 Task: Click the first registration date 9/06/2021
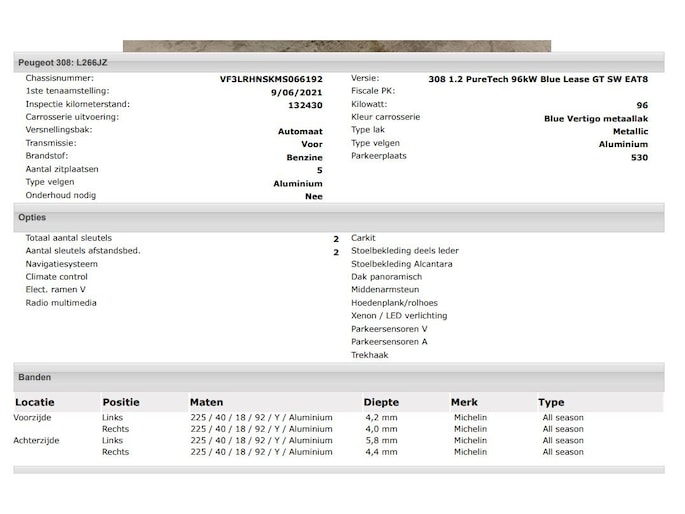point(298,92)
